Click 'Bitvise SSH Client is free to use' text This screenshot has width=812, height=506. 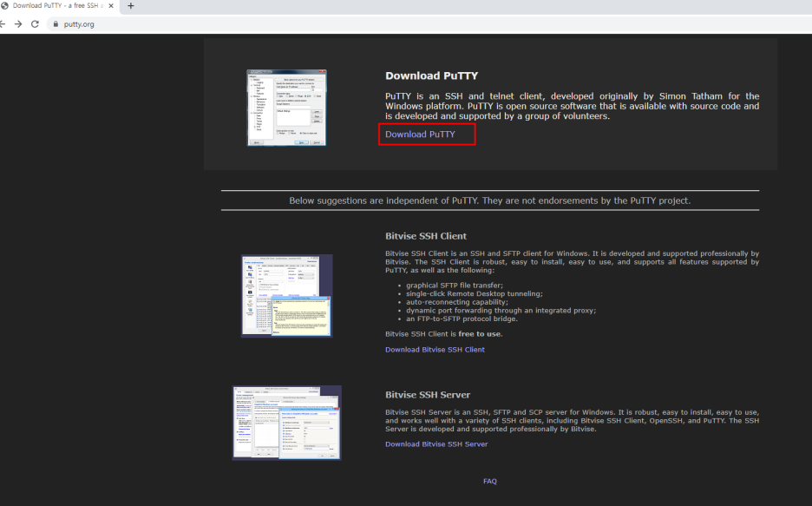coord(444,334)
